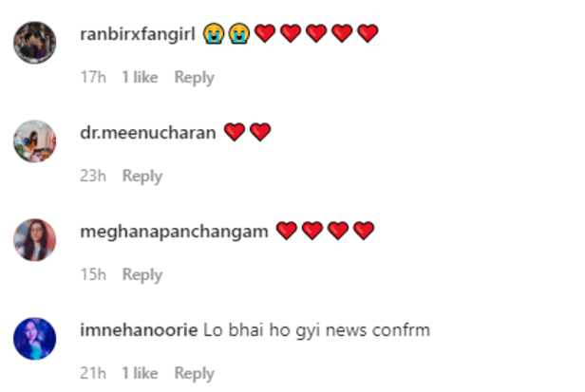
Task: Click the 21h timestamp
Action: (93, 373)
